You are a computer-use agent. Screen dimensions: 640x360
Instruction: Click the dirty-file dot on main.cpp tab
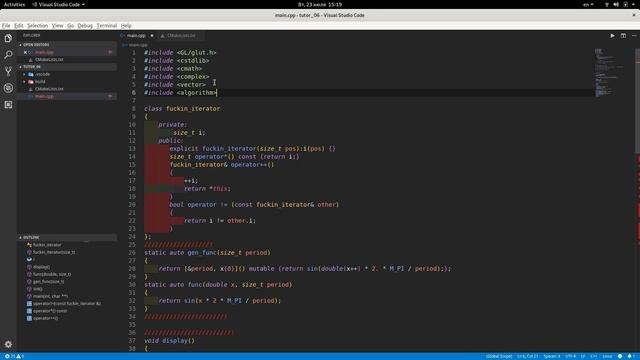coord(152,36)
